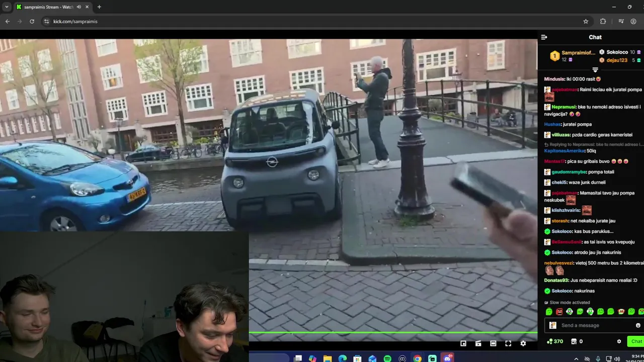Screen dimensions: 644x362
Task: Open a new browser tab
Action: click(x=99, y=7)
